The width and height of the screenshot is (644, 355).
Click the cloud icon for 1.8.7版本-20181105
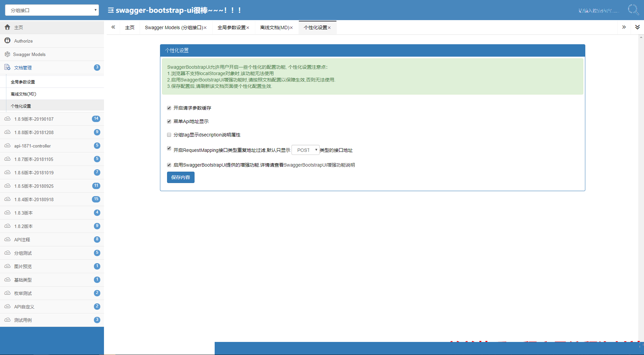(x=7, y=159)
